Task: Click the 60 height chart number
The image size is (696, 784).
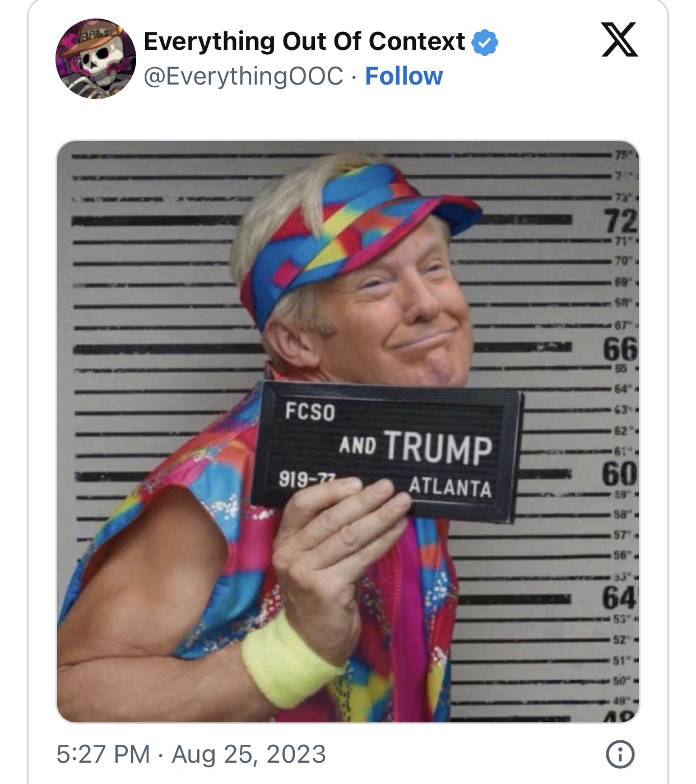Action: 620,474
